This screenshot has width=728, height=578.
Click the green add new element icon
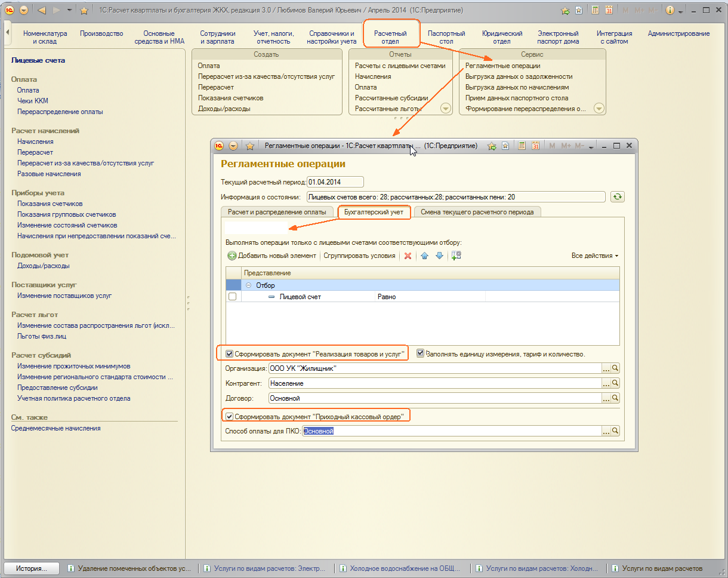(232, 256)
